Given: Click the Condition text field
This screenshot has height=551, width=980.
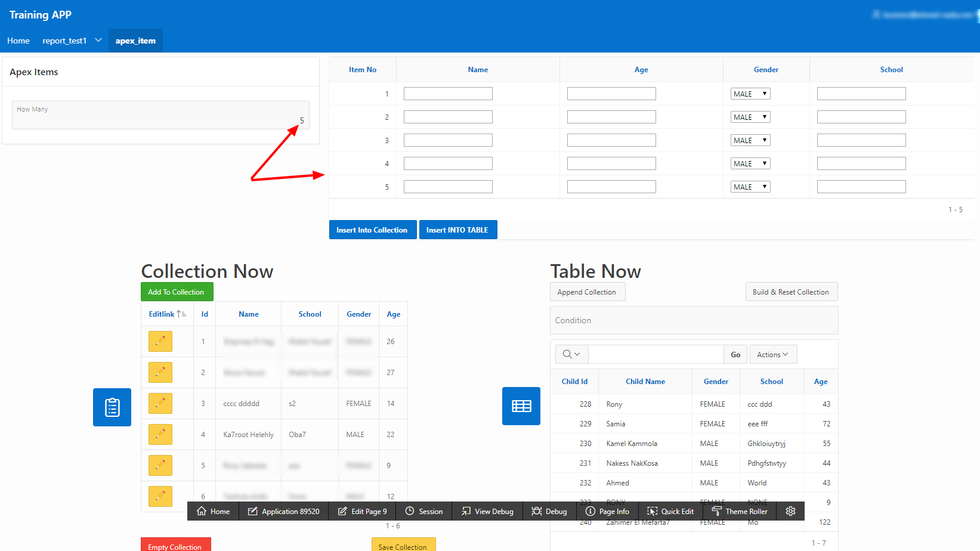Looking at the screenshot, I should pyautogui.click(x=694, y=320).
